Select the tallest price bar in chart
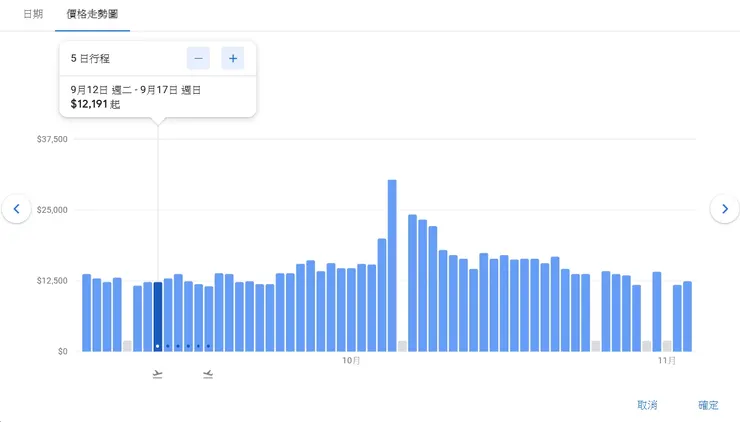This screenshot has width=740, height=422. (392, 265)
